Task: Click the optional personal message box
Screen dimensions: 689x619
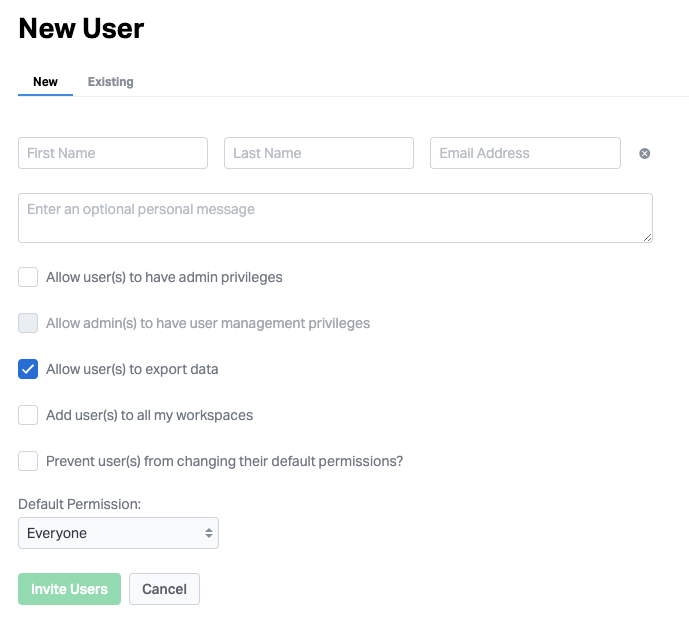Action: pos(335,218)
